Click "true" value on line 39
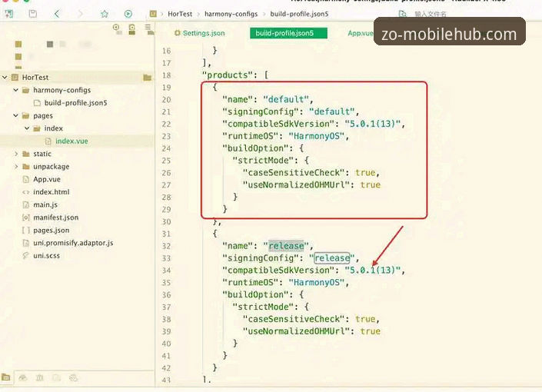This screenshot has width=542, height=392. coord(371,331)
